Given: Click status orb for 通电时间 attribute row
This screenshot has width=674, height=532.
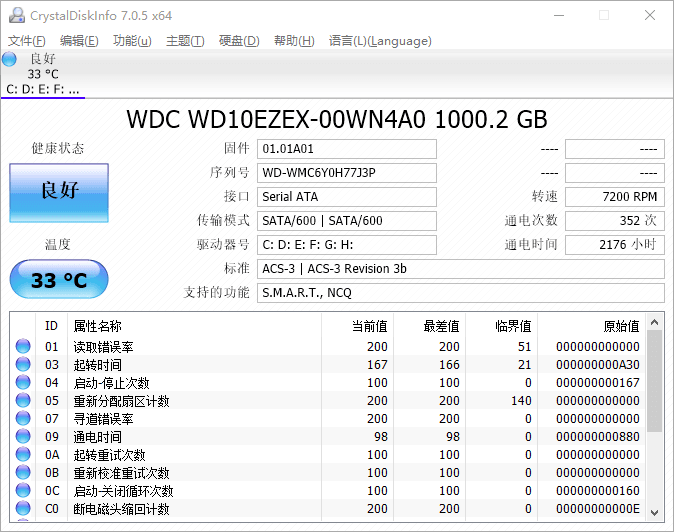Looking at the screenshot, I should 23,437.
